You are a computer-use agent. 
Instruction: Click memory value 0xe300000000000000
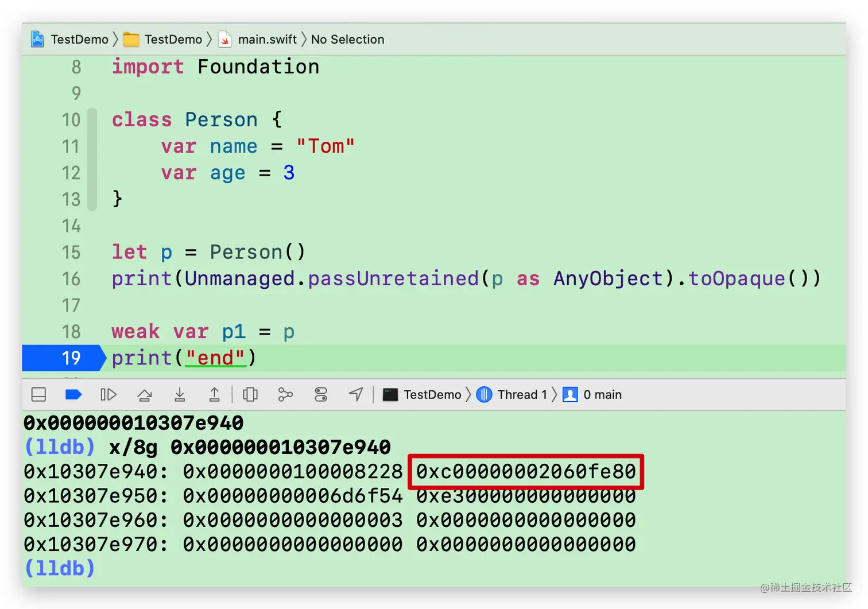(x=526, y=496)
